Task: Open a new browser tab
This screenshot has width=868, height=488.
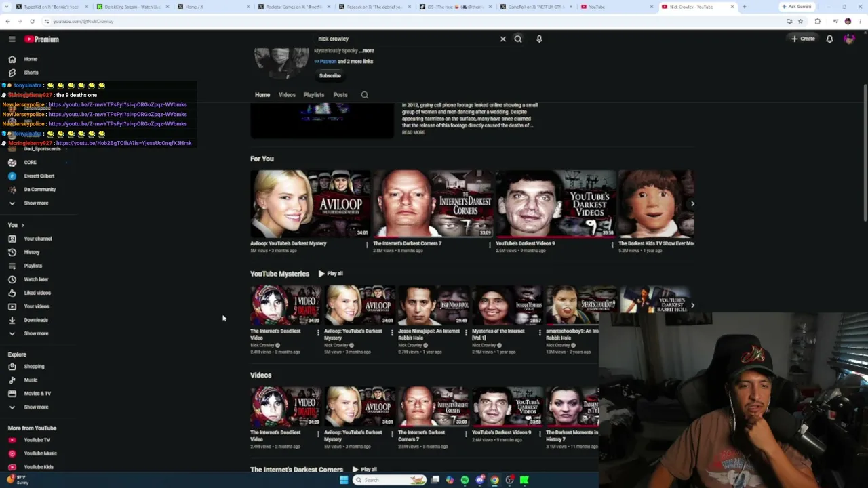Action: 744,7
